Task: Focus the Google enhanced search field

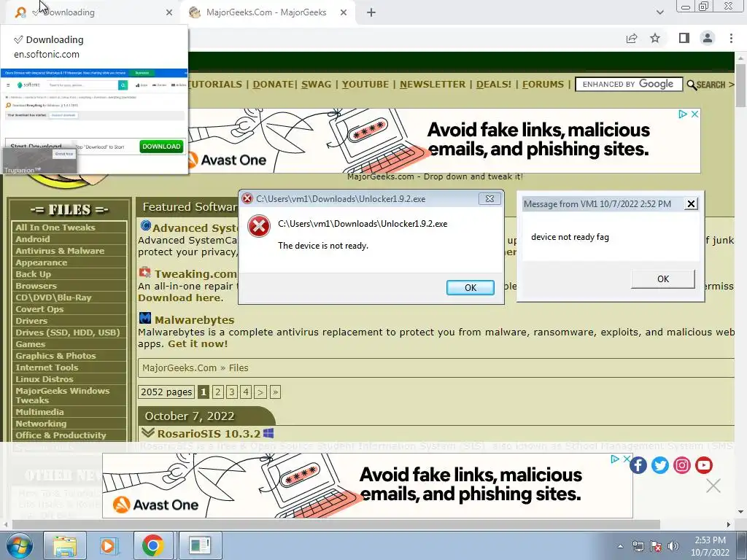Action: pyautogui.click(x=629, y=85)
